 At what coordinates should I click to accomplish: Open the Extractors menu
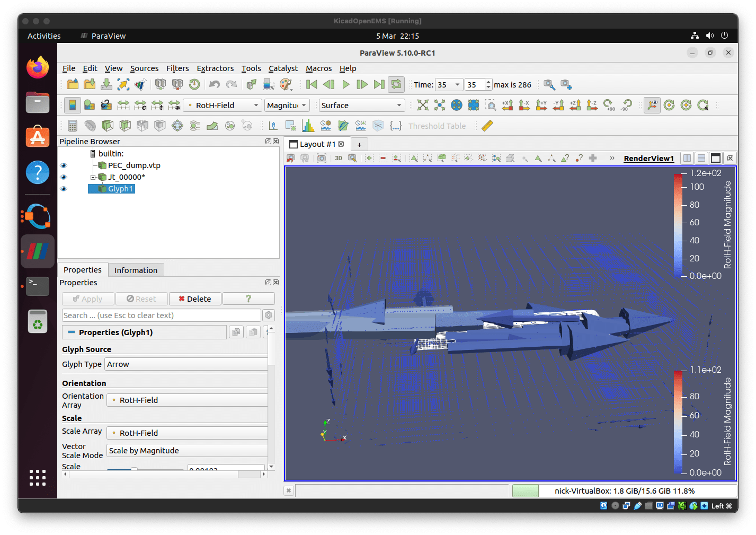(215, 68)
